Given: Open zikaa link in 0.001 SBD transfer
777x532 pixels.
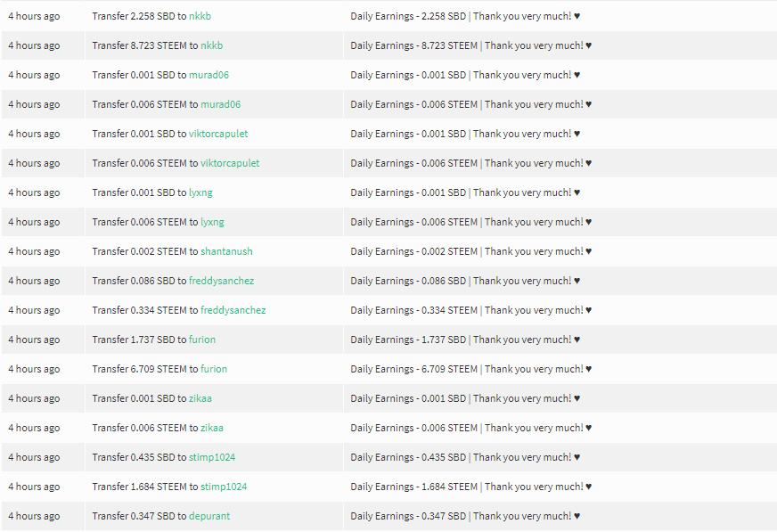Looking at the screenshot, I should click(200, 398).
